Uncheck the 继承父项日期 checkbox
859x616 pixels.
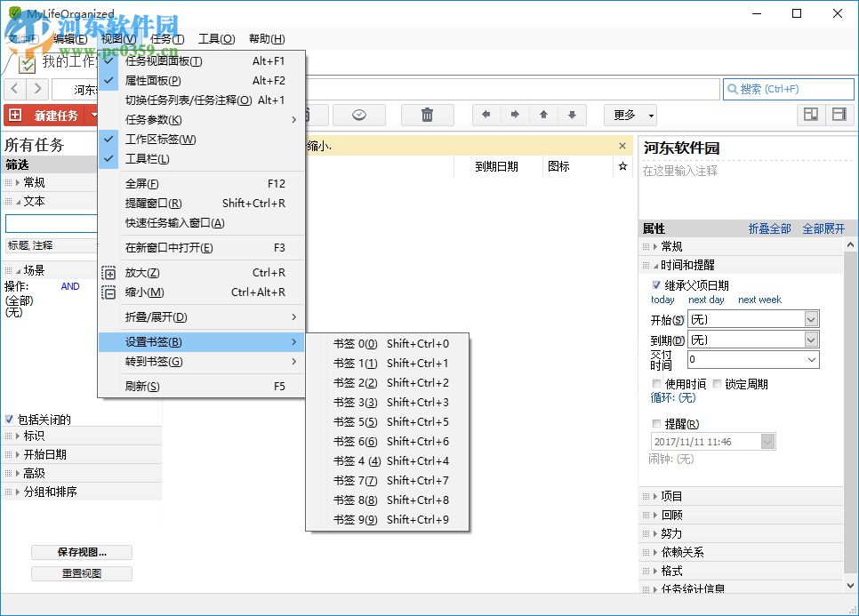coord(655,284)
